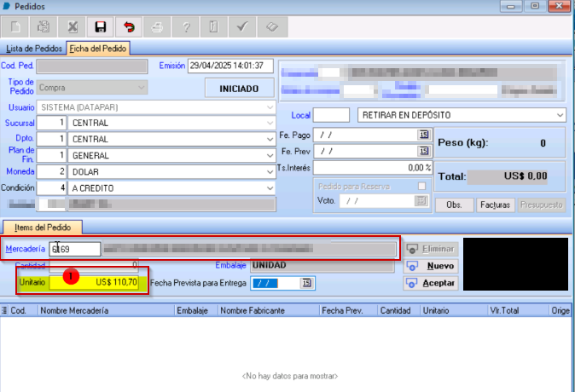This screenshot has height=392, width=575.
Task: Click the Obs. button
Action: (454, 205)
